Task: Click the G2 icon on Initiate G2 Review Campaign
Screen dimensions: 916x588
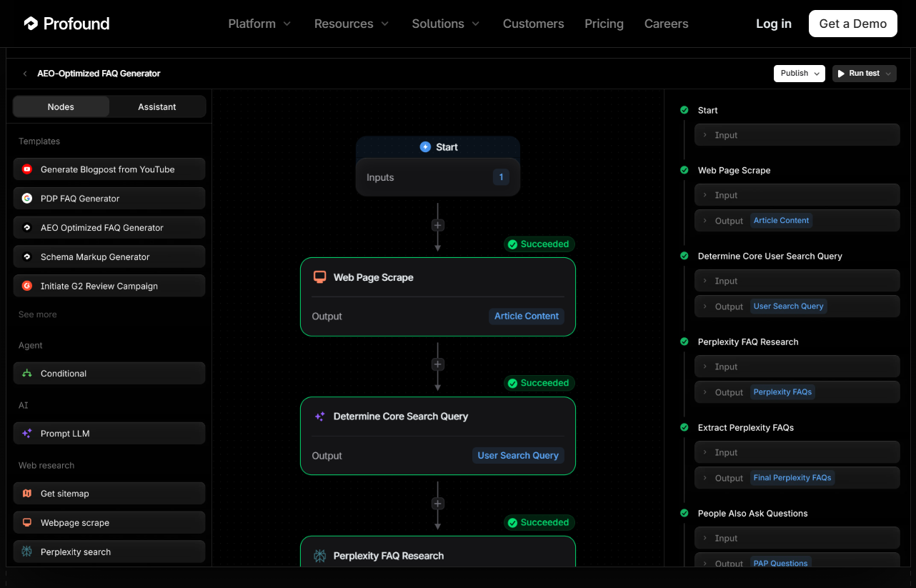Action: (x=27, y=286)
